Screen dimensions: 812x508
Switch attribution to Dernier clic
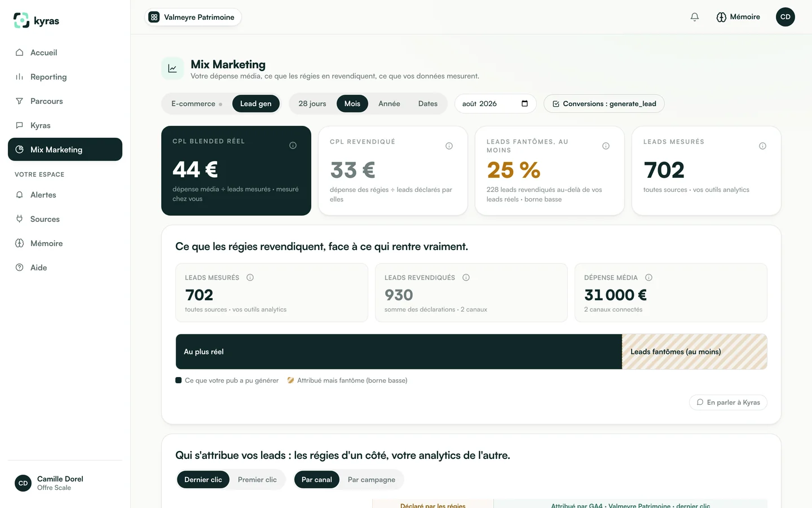[x=203, y=480]
